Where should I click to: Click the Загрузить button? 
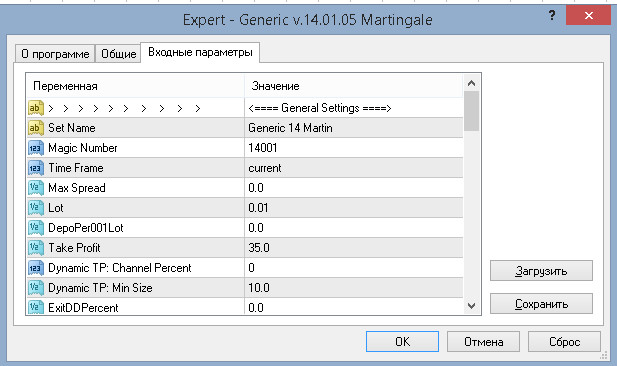[541, 271]
